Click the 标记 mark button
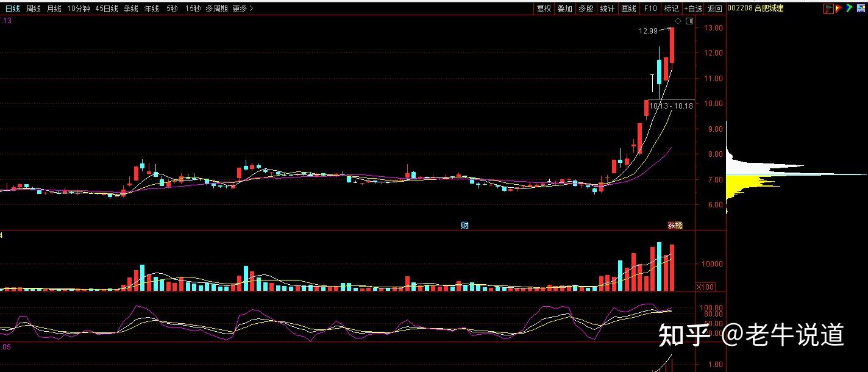 pos(671,9)
